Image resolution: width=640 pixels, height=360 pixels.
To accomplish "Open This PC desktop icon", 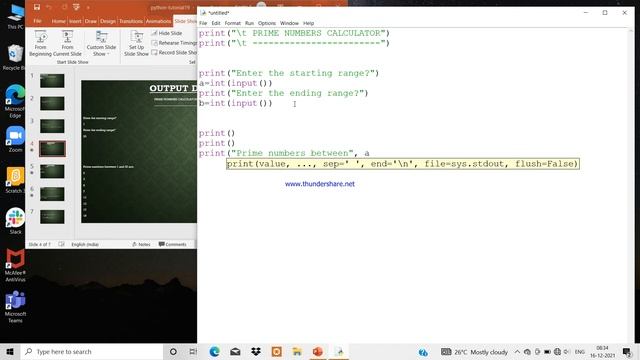I will pos(15,16).
